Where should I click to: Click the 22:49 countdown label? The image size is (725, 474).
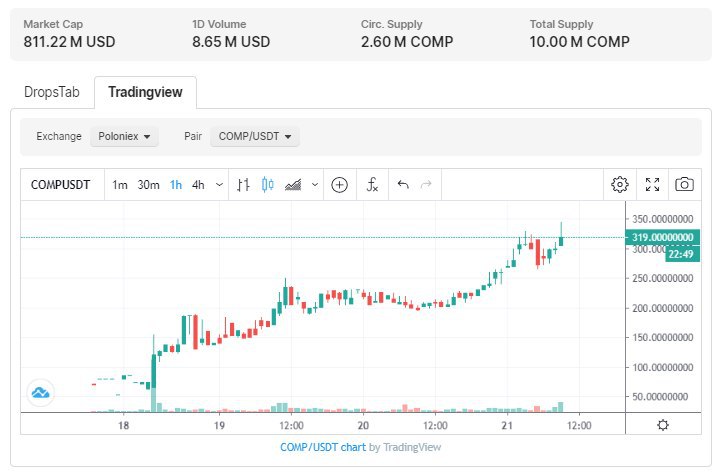coord(681,254)
